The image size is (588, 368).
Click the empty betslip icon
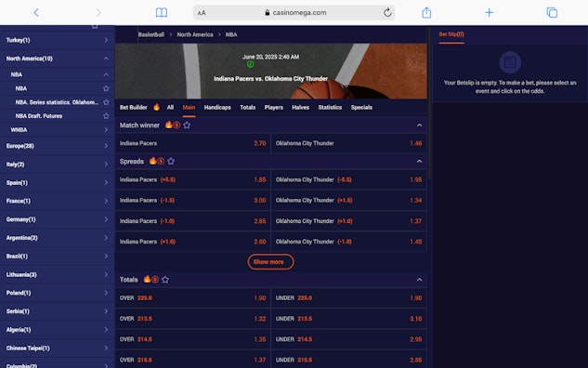[510, 62]
